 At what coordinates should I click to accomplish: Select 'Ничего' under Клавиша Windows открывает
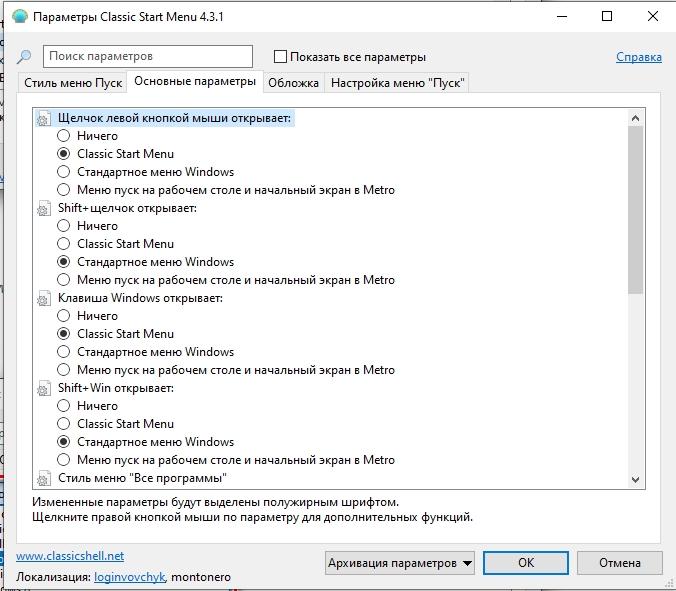pos(63,316)
